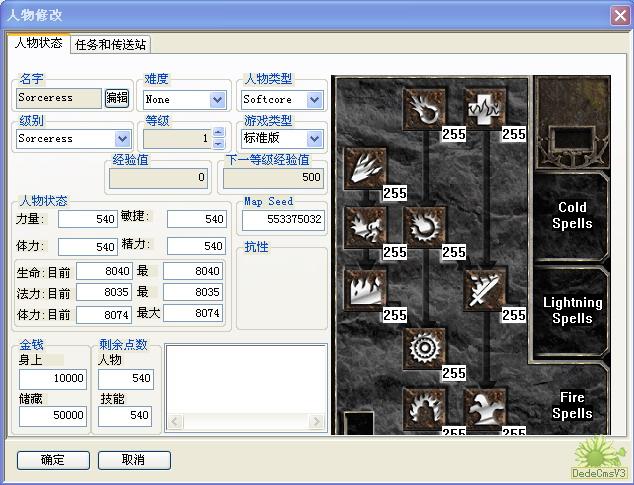Select the Fire Wall skill icon
634x485 pixels.
[365, 289]
